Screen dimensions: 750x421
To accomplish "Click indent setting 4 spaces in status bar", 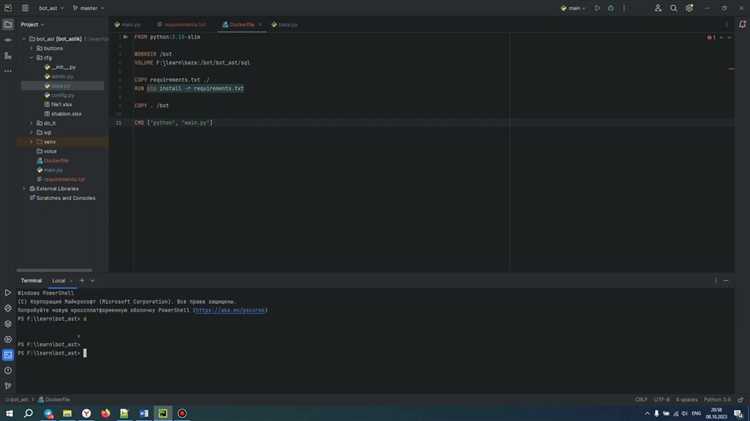I will pyautogui.click(x=687, y=399).
